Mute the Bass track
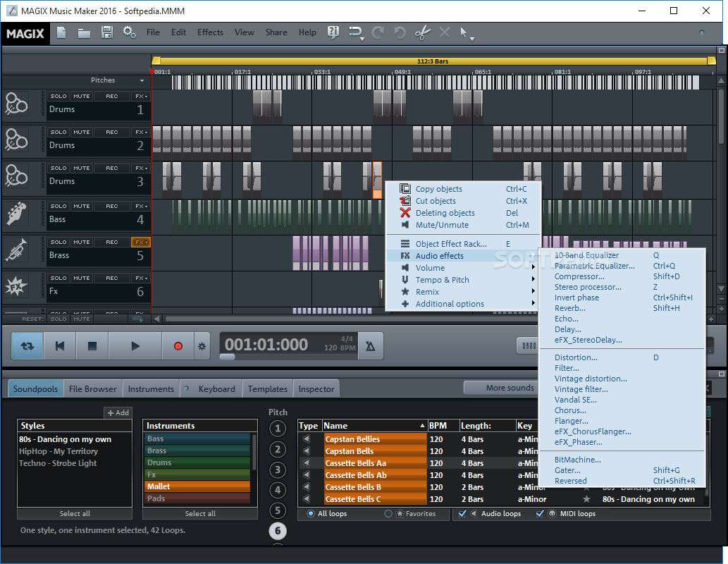 tap(82, 206)
